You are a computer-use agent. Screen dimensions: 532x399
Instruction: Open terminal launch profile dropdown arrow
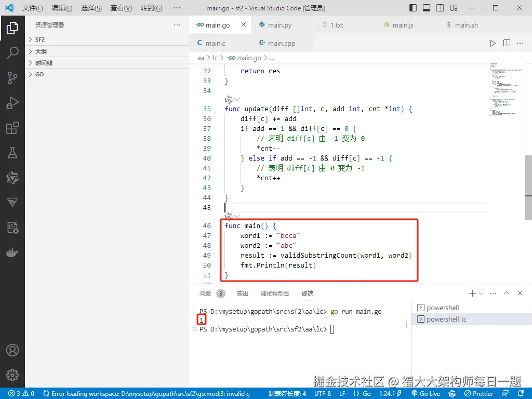coord(481,294)
